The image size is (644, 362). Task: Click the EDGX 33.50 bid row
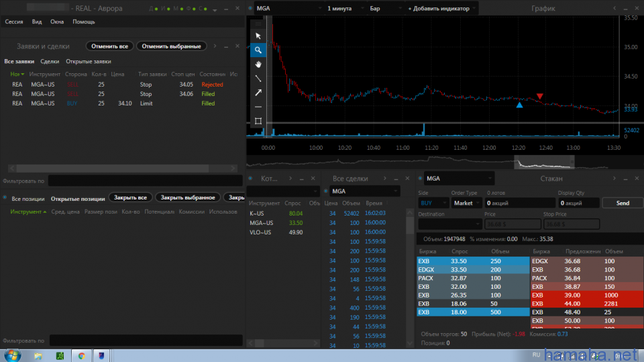point(473,270)
